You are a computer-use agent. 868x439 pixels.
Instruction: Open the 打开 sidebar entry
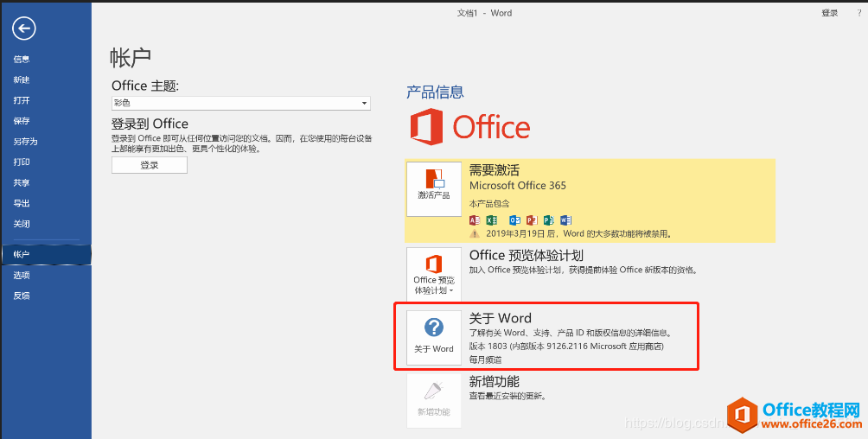tap(22, 100)
